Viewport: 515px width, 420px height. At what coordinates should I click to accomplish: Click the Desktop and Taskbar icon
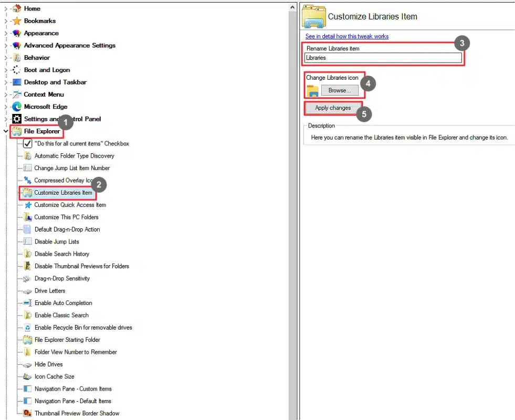coord(17,82)
